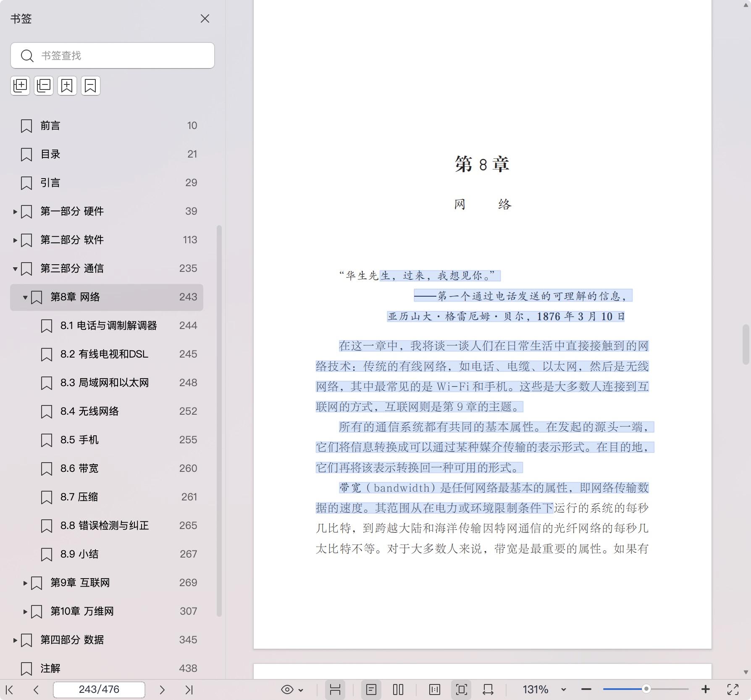Image resolution: width=751 pixels, height=700 pixels.
Task: Collapse 第8章 网络 chapter
Action: point(25,297)
